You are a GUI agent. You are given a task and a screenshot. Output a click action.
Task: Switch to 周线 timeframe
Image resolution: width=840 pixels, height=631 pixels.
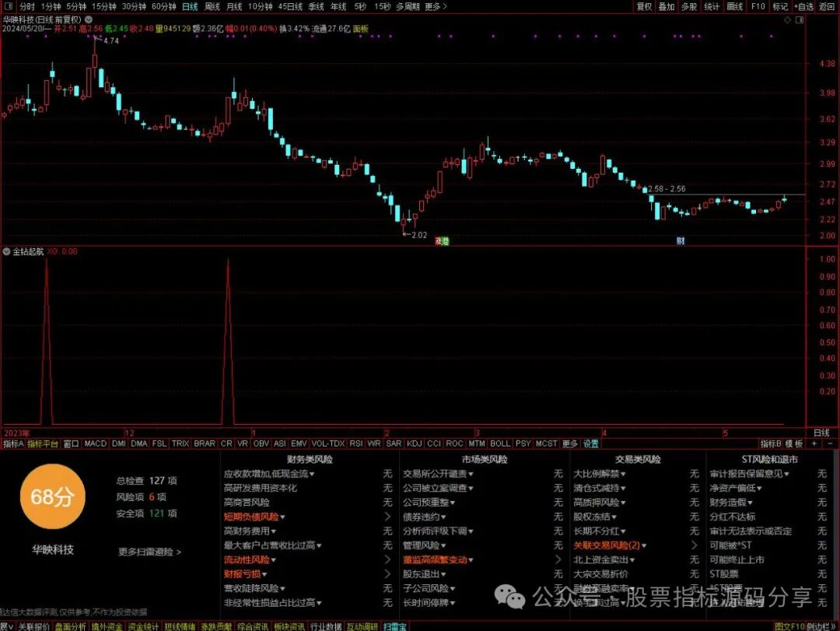212,6
